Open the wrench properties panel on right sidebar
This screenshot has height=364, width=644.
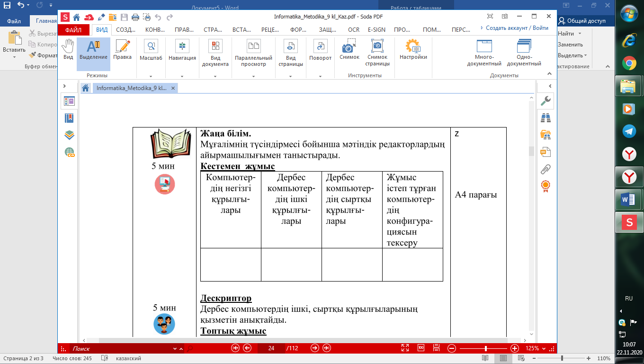click(546, 100)
